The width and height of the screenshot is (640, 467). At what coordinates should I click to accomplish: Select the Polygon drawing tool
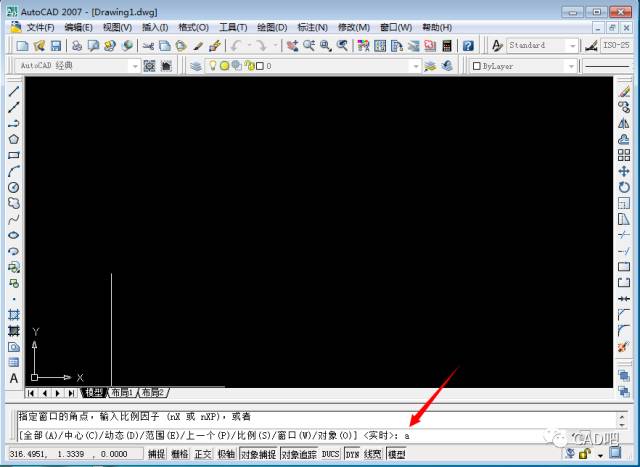[14, 139]
